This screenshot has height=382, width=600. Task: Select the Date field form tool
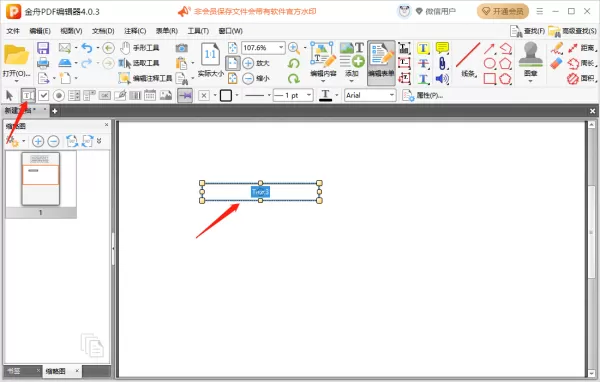150,95
